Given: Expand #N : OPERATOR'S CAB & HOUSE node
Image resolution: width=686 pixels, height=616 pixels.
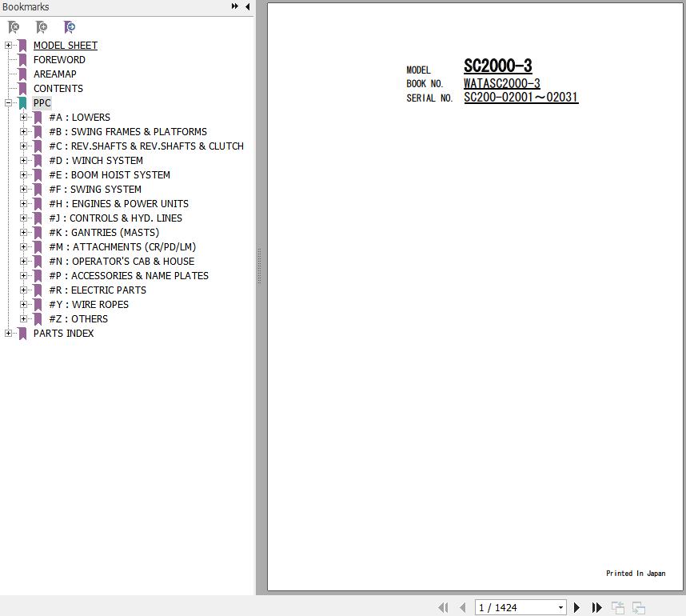Looking at the screenshot, I should click(24, 262).
